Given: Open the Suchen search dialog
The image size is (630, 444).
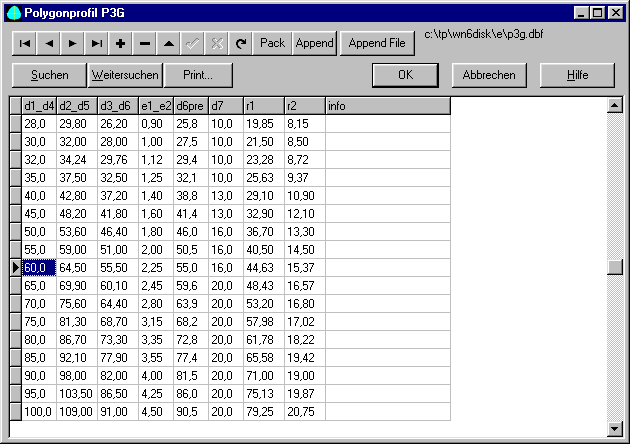Looking at the screenshot, I should [x=49, y=75].
